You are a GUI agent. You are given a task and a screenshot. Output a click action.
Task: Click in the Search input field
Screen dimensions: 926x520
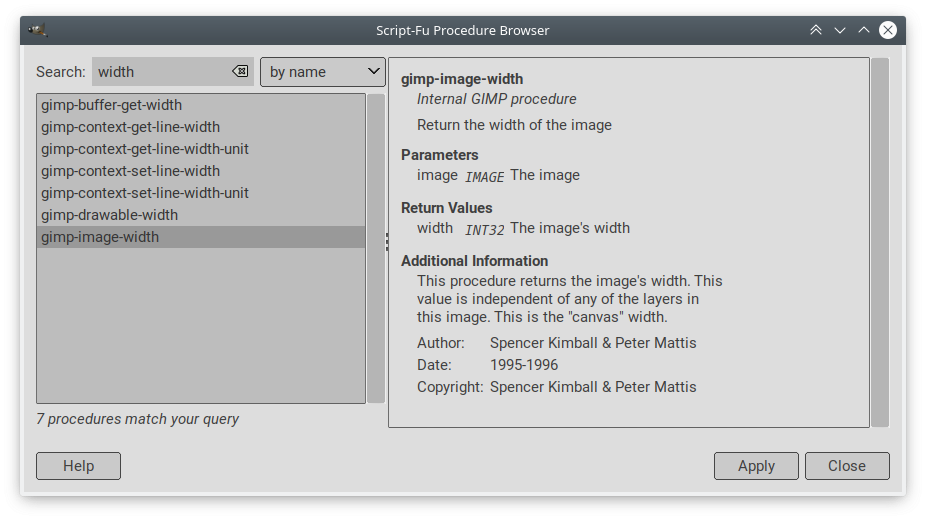[160, 72]
